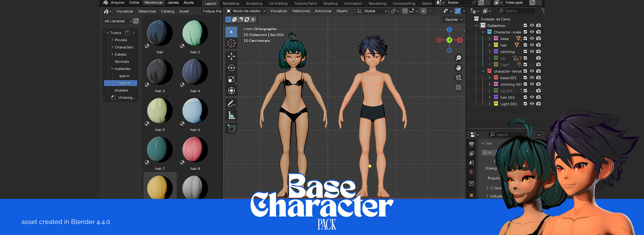Switch to the Shading workspace tab
Image resolution: width=644 pixels, height=235 pixels.
pos(330,3)
